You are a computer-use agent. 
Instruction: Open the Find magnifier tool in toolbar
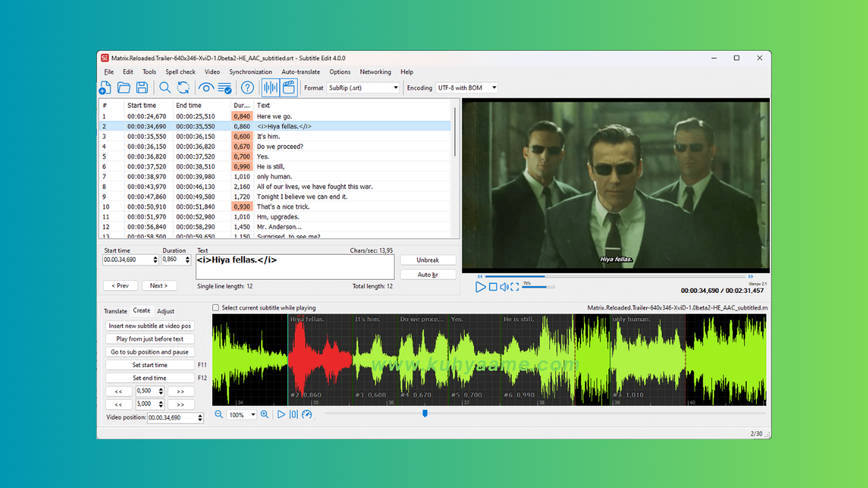165,87
